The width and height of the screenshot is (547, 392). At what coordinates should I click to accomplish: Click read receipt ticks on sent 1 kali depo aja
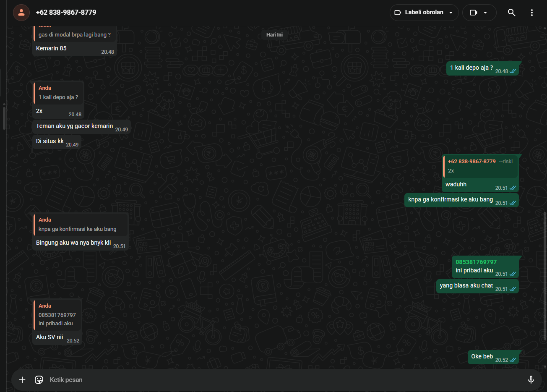pyautogui.click(x=513, y=71)
